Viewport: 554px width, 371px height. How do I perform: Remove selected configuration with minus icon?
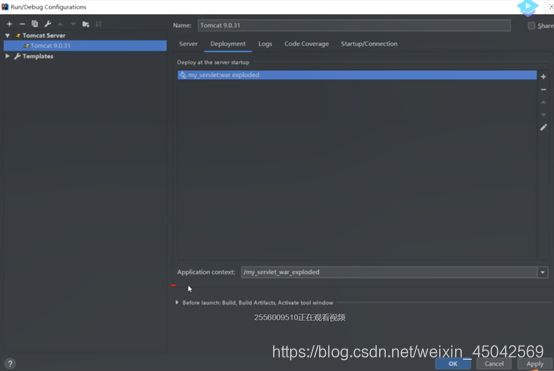pyautogui.click(x=22, y=24)
